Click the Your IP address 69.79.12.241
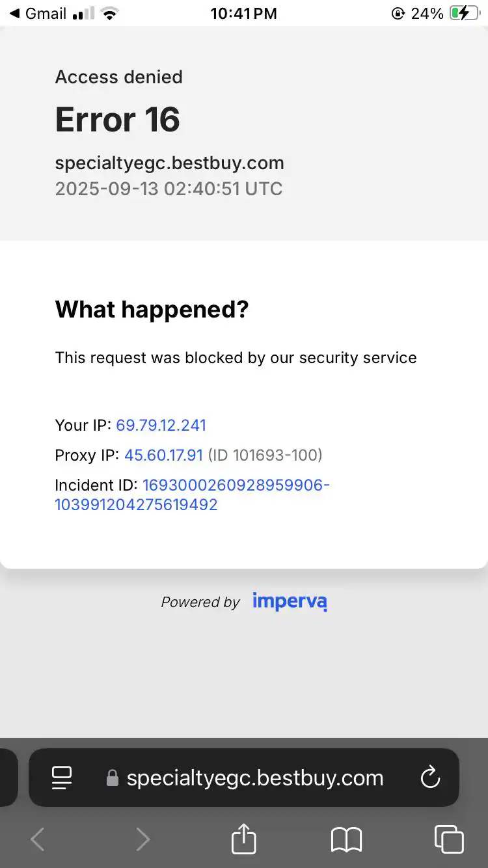The width and height of the screenshot is (488, 868). [x=161, y=426]
